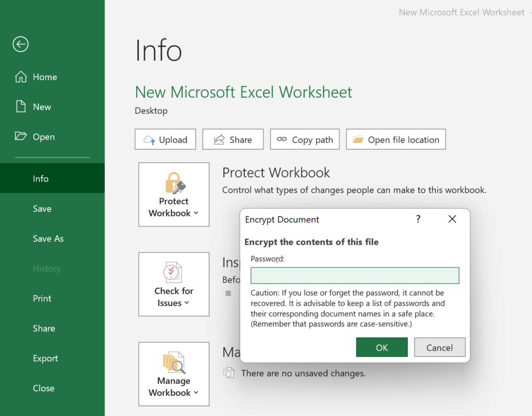The width and height of the screenshot is (532, 416).
Task: Confirm encryption with the OK button
Action: [382, 347]
